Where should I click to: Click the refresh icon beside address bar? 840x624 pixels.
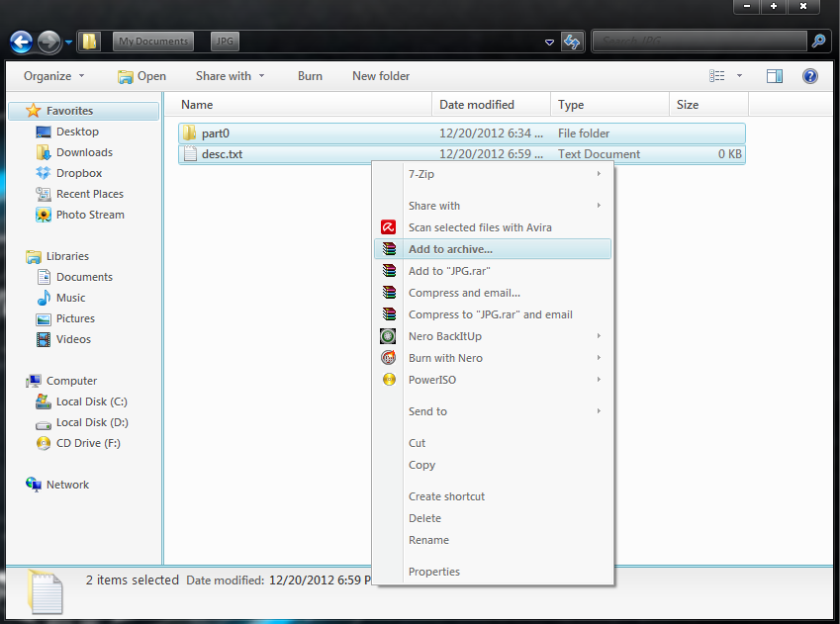[x=572, y=42]
